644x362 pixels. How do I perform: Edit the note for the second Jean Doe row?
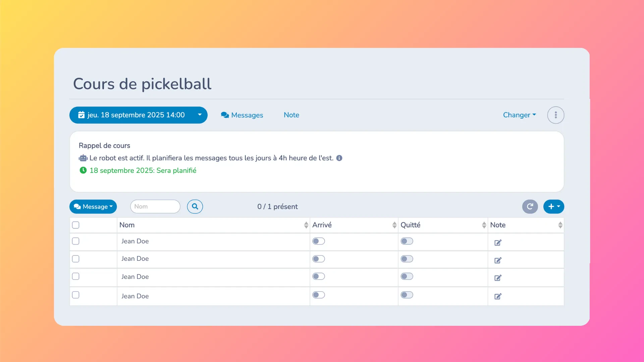(498, 260)
